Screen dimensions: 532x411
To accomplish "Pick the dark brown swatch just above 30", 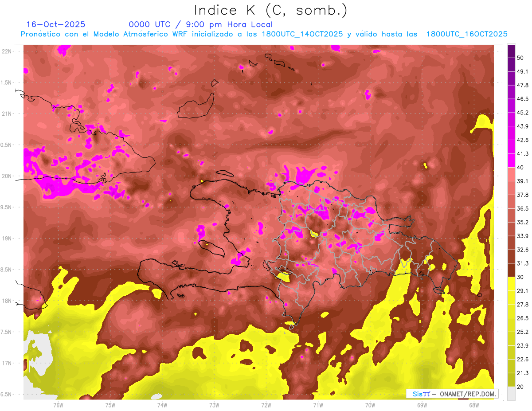I will (511, 270).
